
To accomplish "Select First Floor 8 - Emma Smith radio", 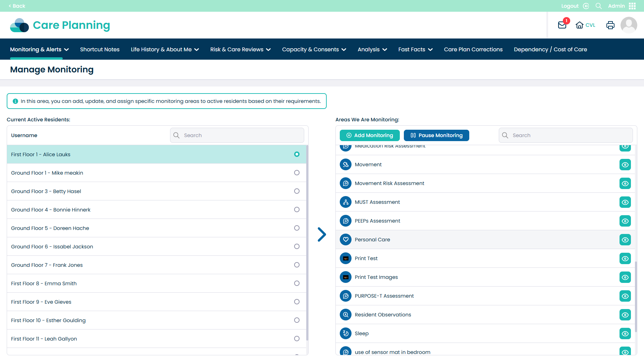I will [x=297, y=284].
